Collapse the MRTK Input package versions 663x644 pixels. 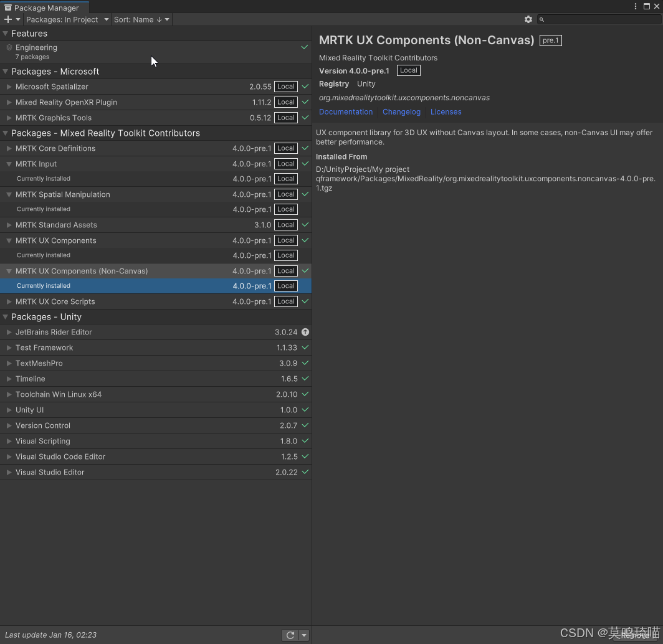9,164
